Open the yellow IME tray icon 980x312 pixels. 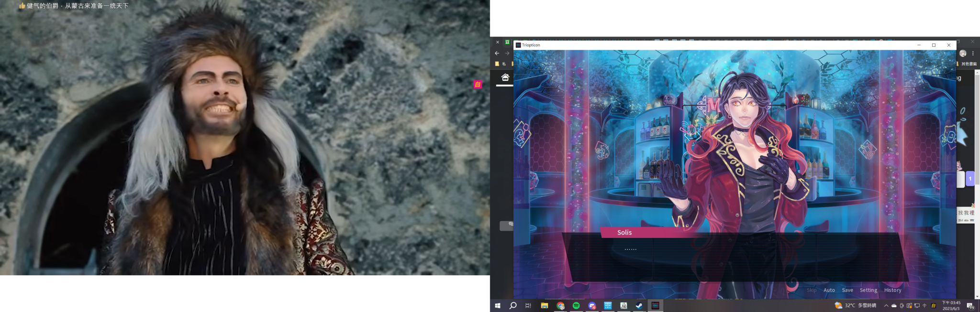click(x=933, y=306)
